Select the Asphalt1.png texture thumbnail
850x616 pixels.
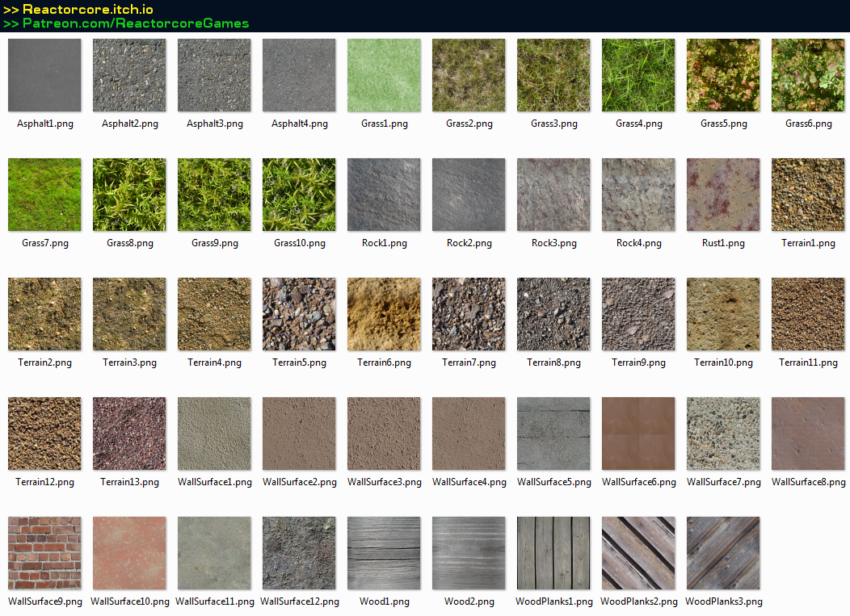(x=44, y=75)
